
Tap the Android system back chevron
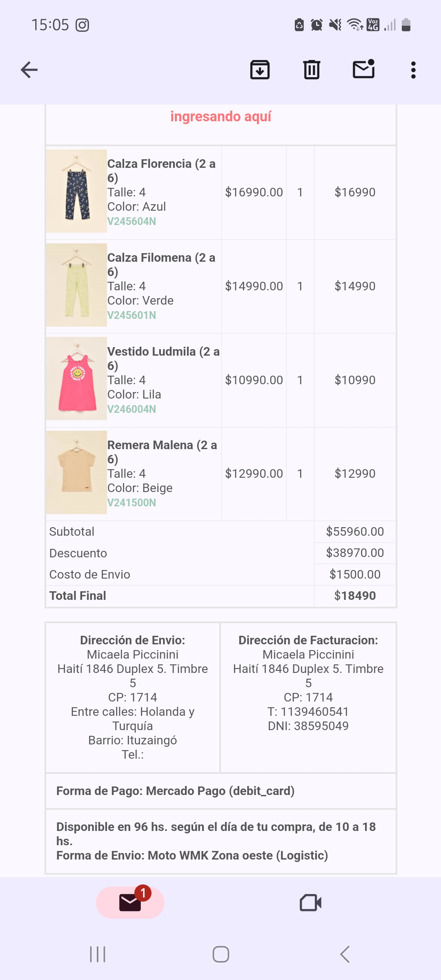[345, 954]
